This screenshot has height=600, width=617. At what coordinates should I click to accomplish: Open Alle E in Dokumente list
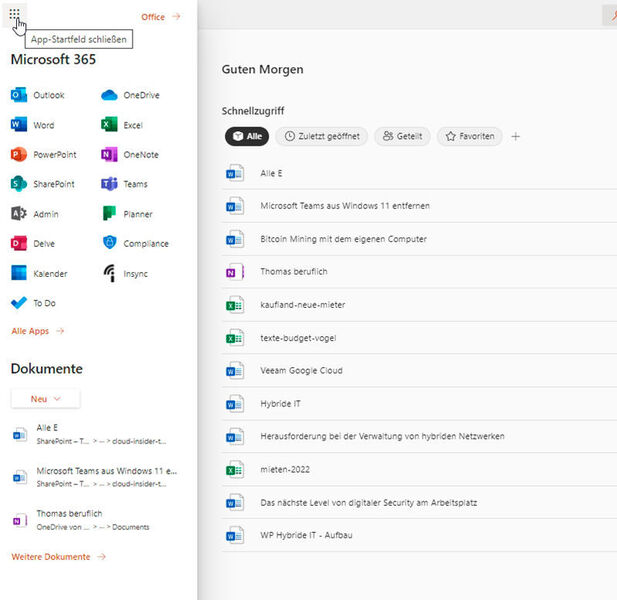(x=94, y=434)
